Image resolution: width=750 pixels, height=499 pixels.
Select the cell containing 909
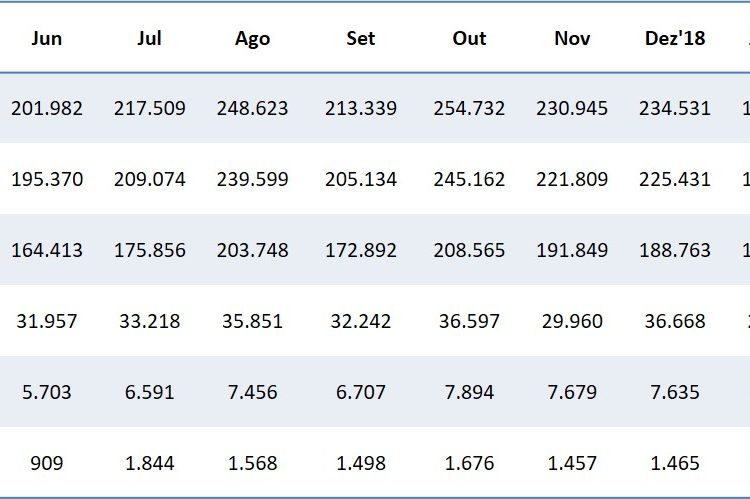47,463
